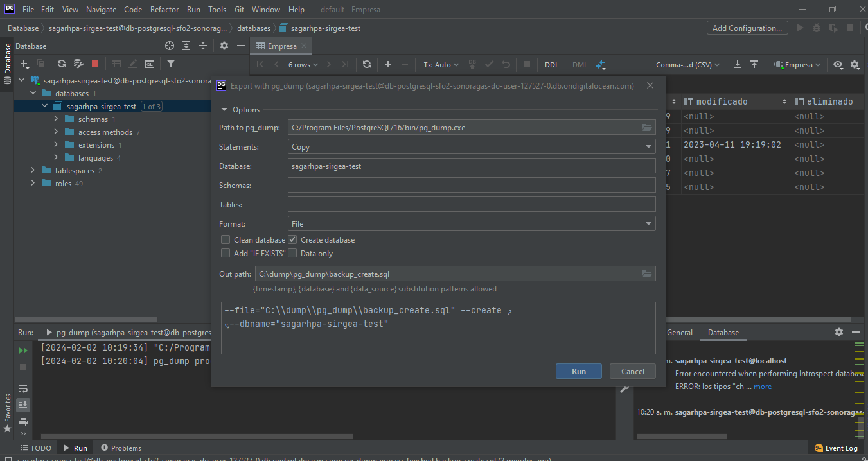Click the import data upload icon
Viewport: 868px width, 461px height.
pos(754,64)
